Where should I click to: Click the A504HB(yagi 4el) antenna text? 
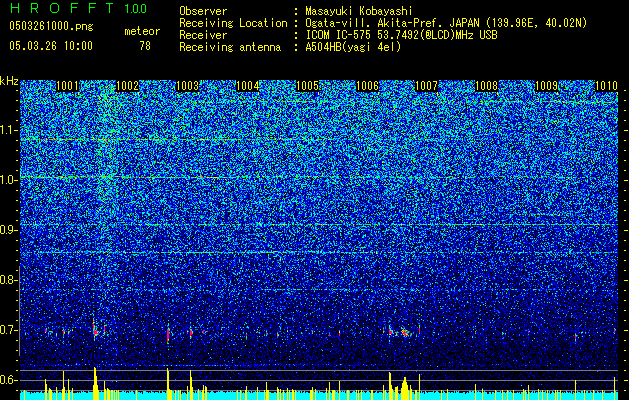(x=353, y=47)
